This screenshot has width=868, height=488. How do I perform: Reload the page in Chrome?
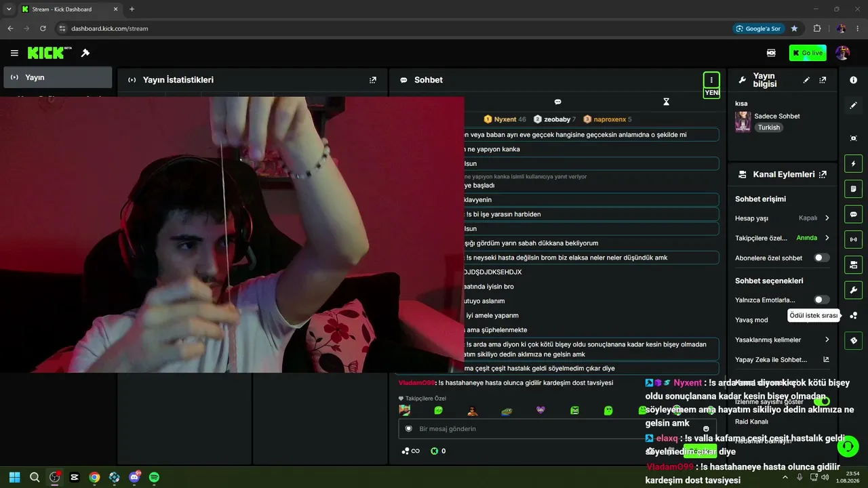click(x=43, y=28)
